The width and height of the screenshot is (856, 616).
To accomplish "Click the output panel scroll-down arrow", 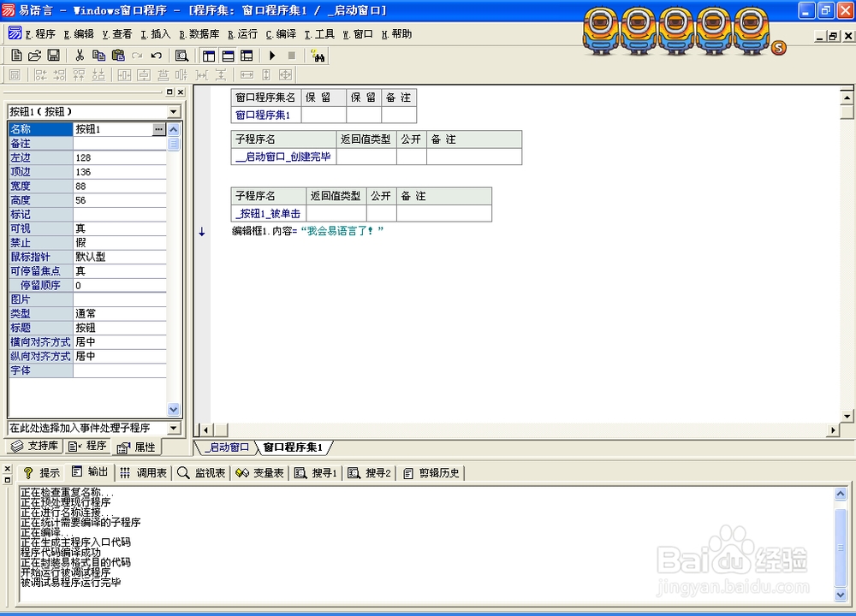I will point(841,595).
